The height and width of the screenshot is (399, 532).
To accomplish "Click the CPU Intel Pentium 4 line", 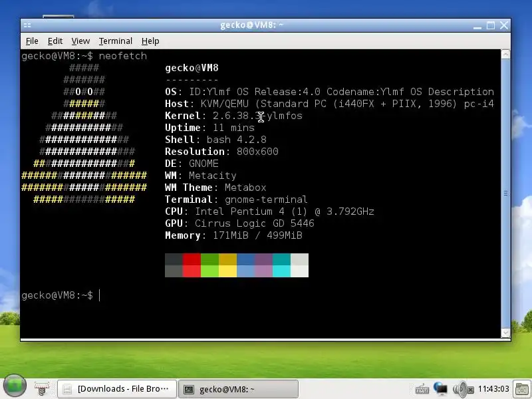I will (269, 211).
